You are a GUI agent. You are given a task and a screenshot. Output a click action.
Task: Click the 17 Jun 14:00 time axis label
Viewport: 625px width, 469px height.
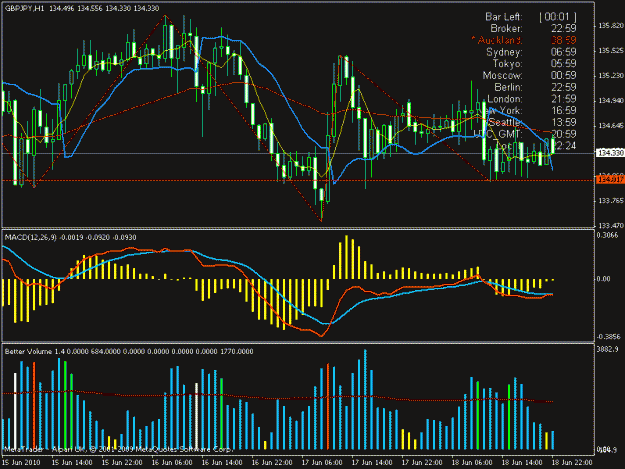tap(372, 463)
